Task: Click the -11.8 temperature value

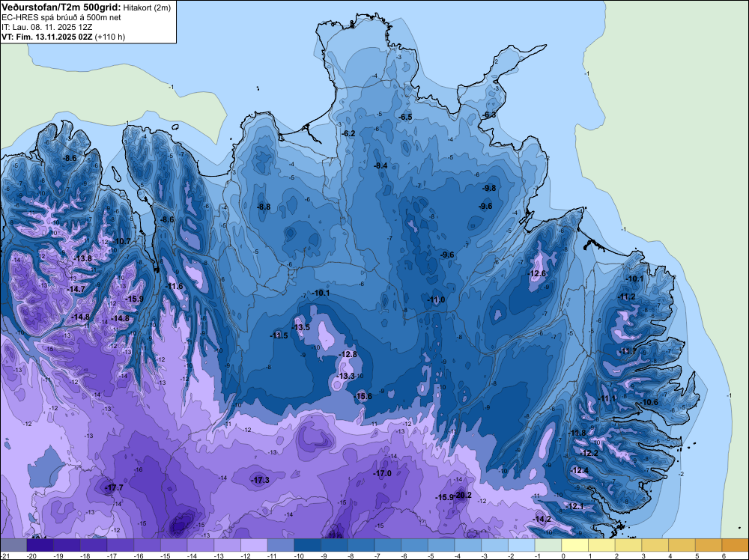Action: tap(577, 433)
